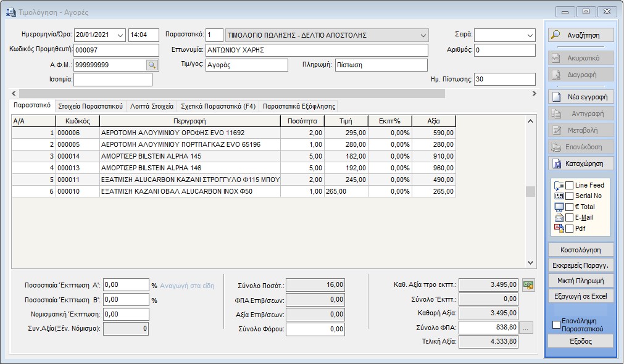Screen dimensions: 624x364
Task: Toggle the € Total checkbox
Action: click(x=570, y=207)
